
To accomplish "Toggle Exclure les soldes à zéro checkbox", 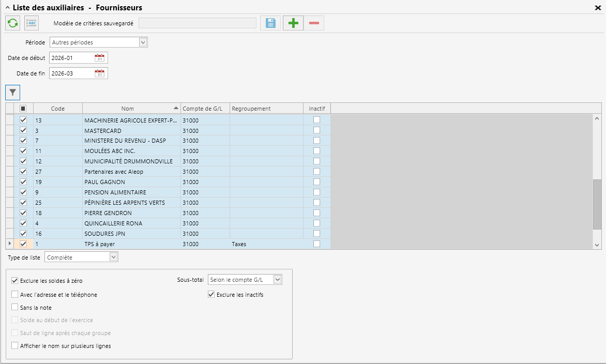I will [x=14, y=281].
